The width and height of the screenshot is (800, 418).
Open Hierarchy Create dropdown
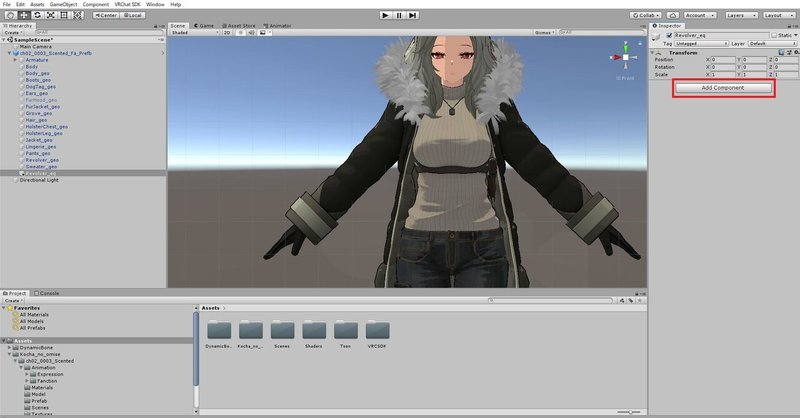(13, 33)
